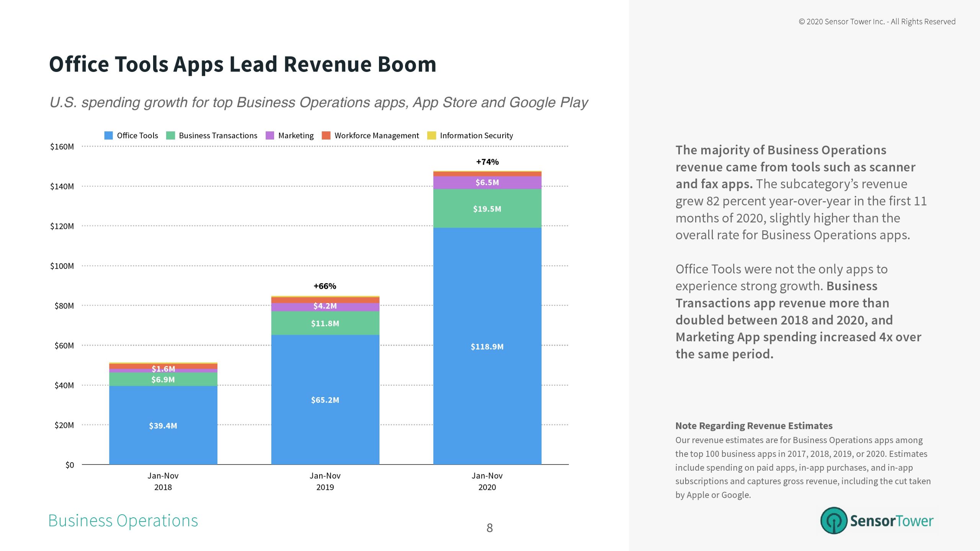Click the +66% growth label
The image size is (980, 551).
(x=325, y=286)
